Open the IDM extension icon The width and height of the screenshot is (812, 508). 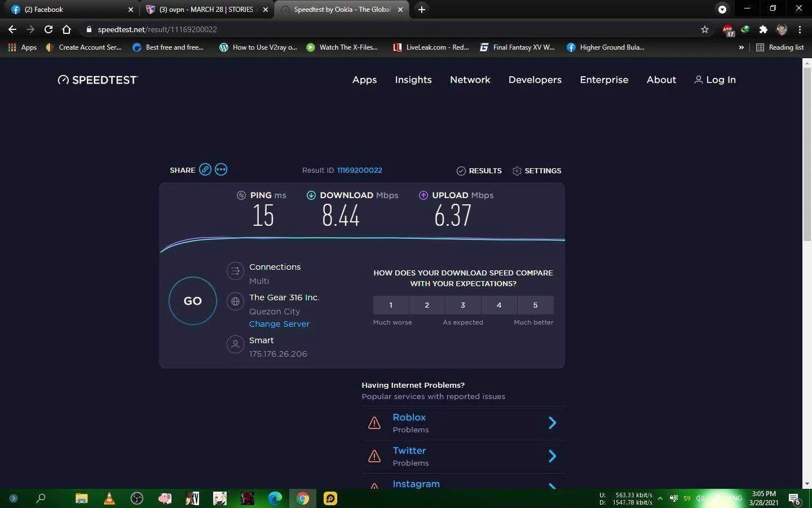coord(745,29)
